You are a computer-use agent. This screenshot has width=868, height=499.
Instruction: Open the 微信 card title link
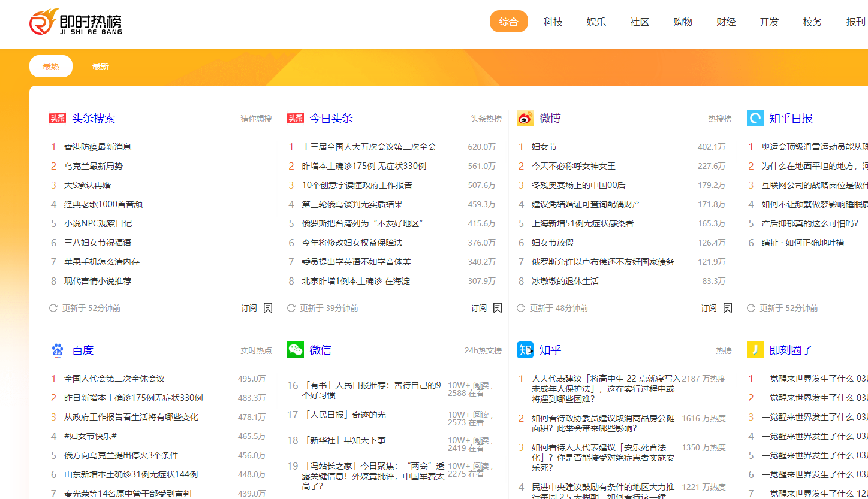click(x=321, y=350)
